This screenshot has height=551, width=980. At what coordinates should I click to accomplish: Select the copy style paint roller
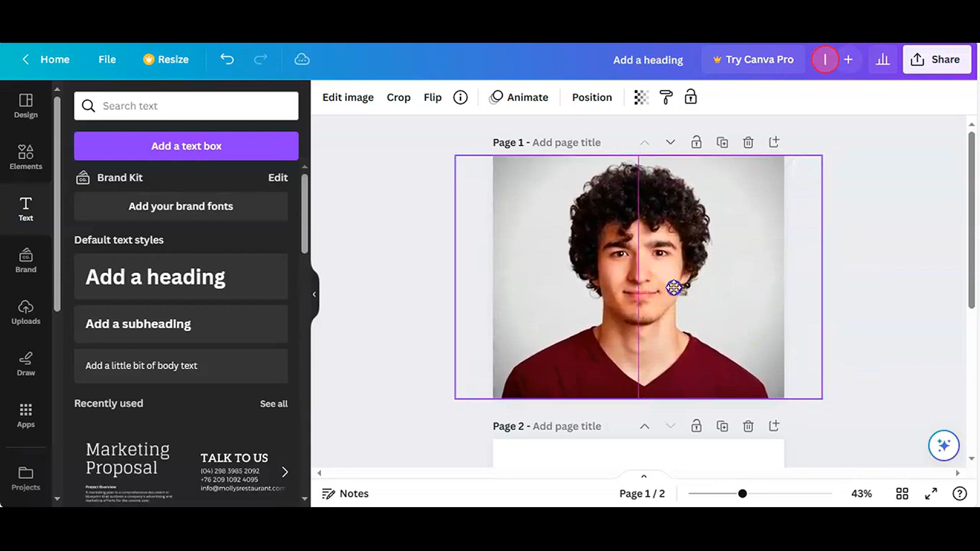666,97
